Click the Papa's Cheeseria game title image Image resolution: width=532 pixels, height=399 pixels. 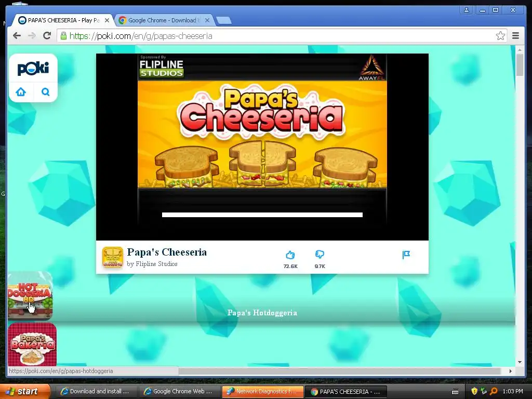pos(262,112)
